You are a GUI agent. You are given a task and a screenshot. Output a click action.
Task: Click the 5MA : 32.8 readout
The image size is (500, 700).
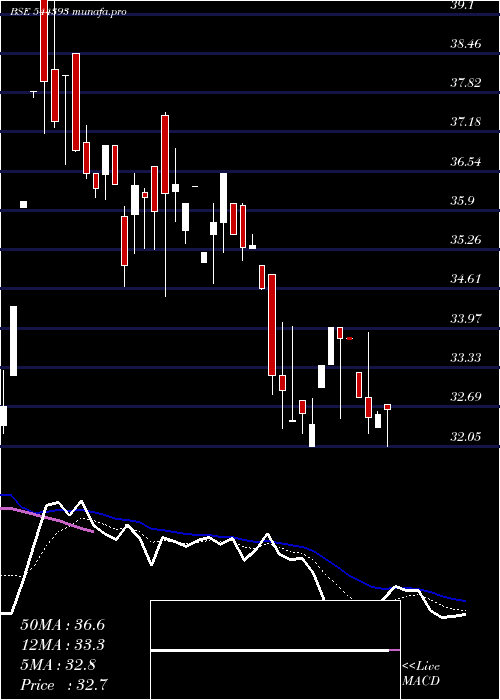point(58,665)
